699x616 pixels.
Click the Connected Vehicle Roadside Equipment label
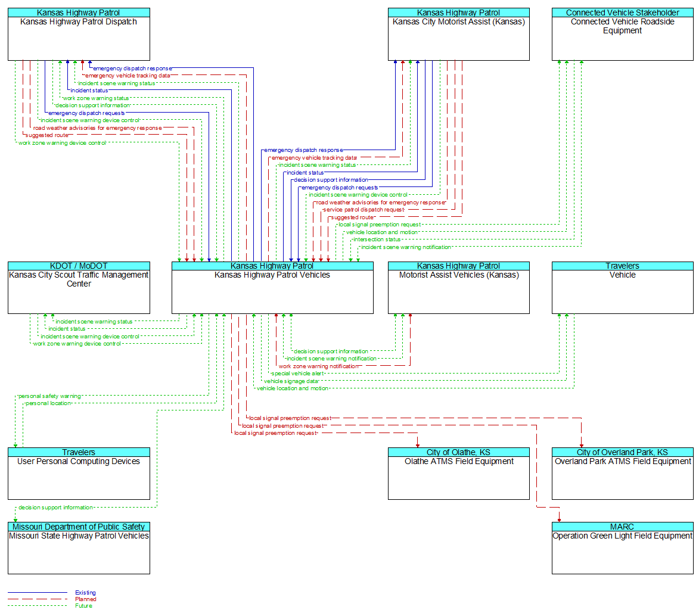coord(622,26)
